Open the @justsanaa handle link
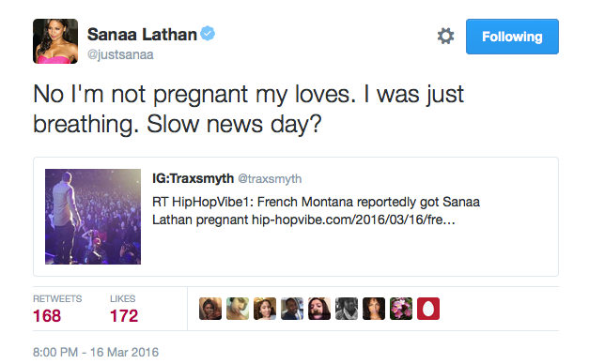Viewport: 589px width, 364px height. 120,54
